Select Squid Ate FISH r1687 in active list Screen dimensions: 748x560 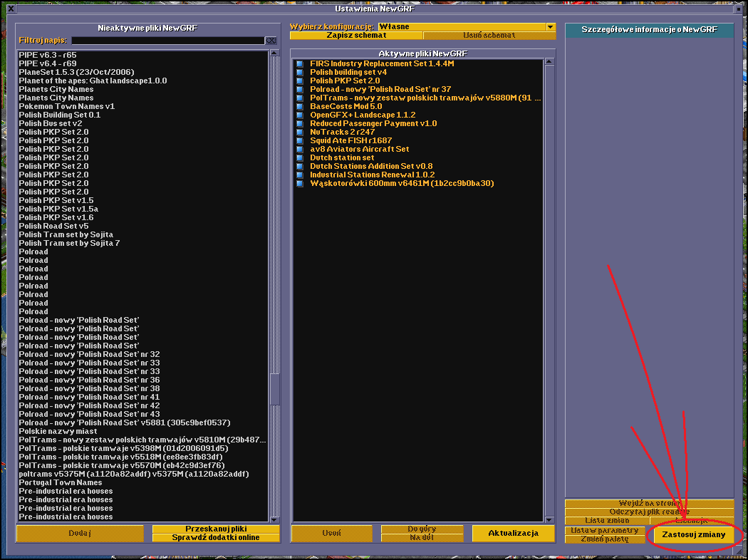pos(350,140)
